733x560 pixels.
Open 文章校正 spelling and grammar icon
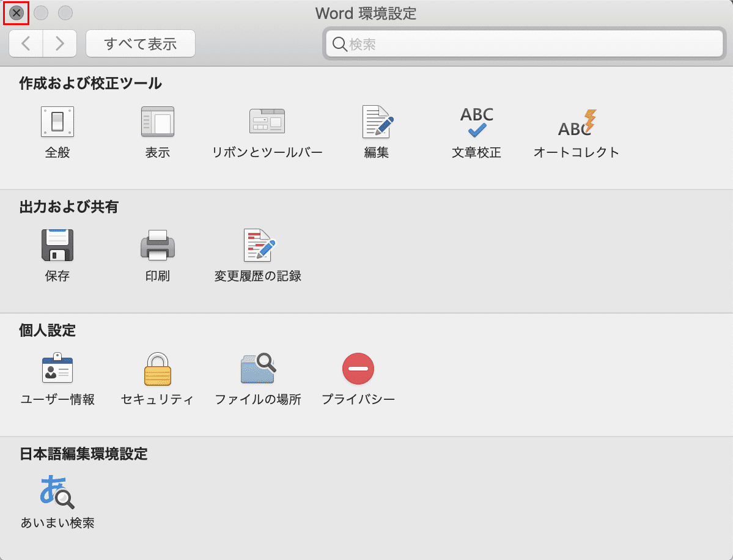click(476, 122)
